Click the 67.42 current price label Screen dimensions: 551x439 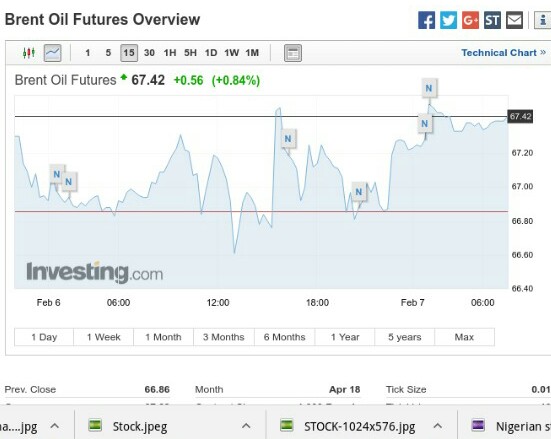click(520, 116)
